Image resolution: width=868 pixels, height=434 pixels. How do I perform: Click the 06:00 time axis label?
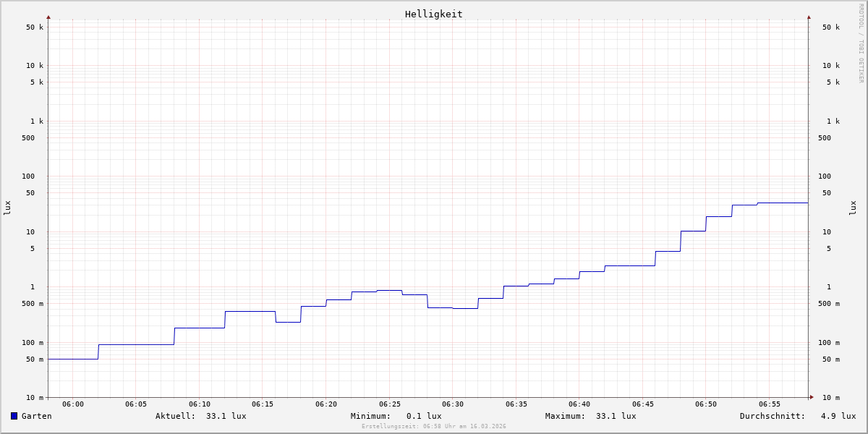[73, 404]
